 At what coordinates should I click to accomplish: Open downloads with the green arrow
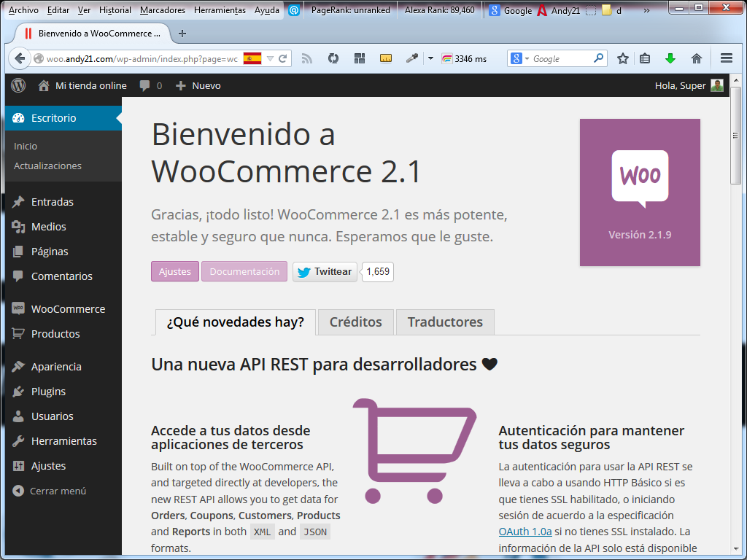pos(670,58)
